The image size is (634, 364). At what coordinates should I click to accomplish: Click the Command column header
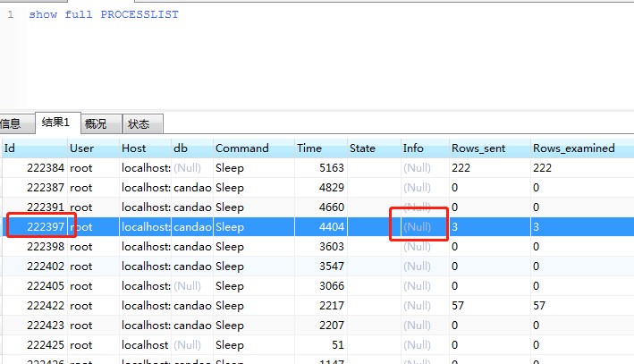252,148
